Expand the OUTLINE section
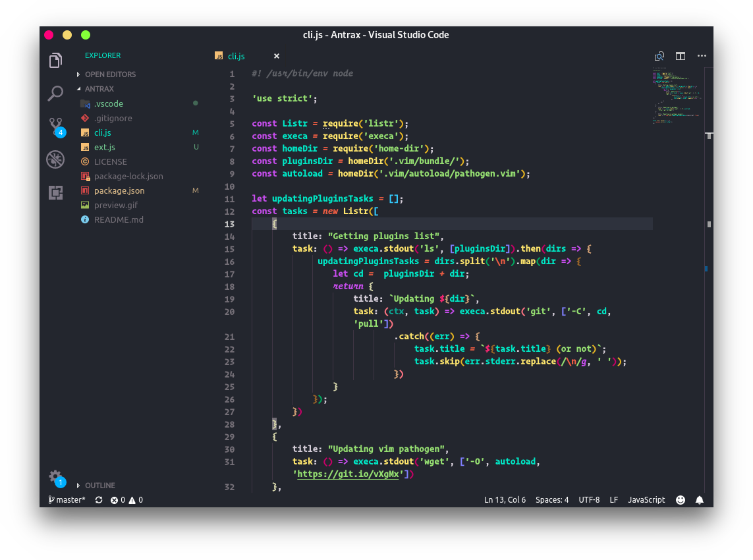This screenshot has height=560, width=753. pyautogui.click(x=99, y=485)
